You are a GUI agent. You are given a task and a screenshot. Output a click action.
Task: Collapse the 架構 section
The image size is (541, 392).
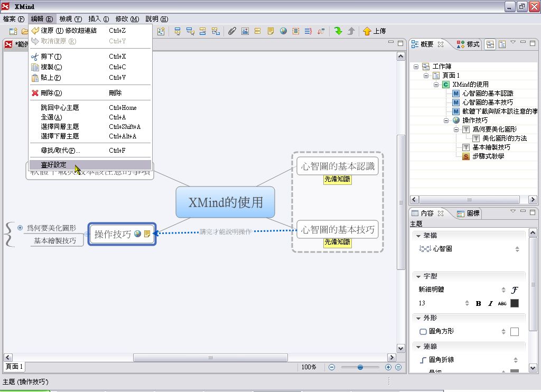click(x=418, y=236)
